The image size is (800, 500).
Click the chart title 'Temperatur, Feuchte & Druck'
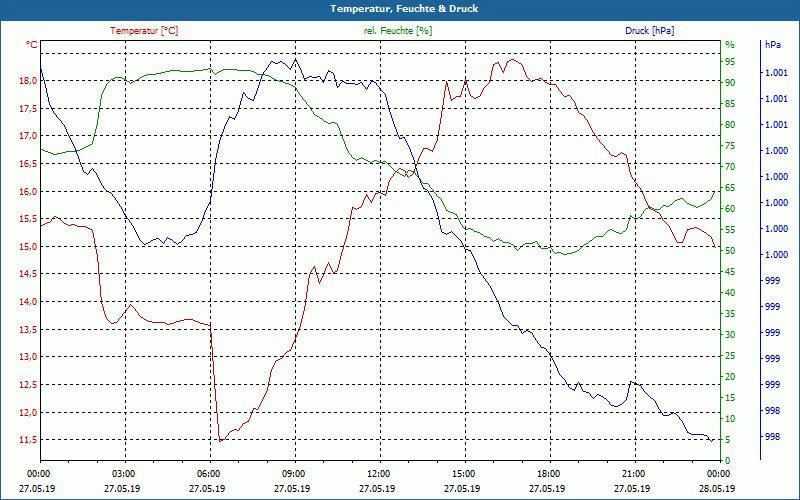(404, 9)
